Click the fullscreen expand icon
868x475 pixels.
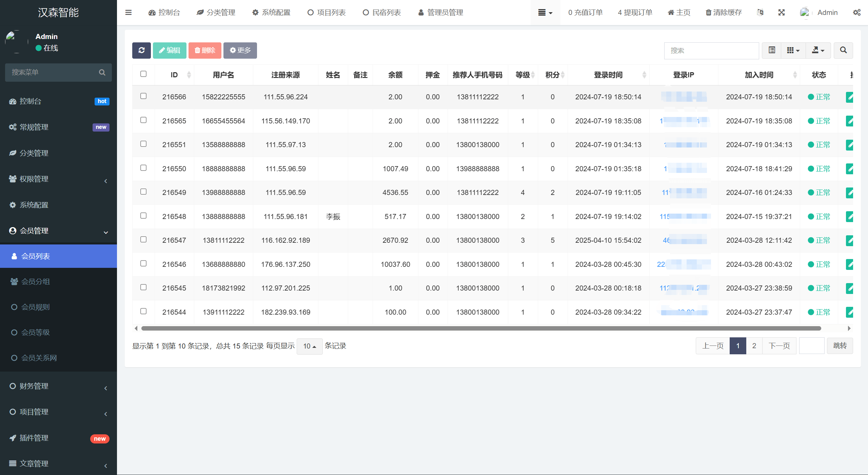(781, 13)
